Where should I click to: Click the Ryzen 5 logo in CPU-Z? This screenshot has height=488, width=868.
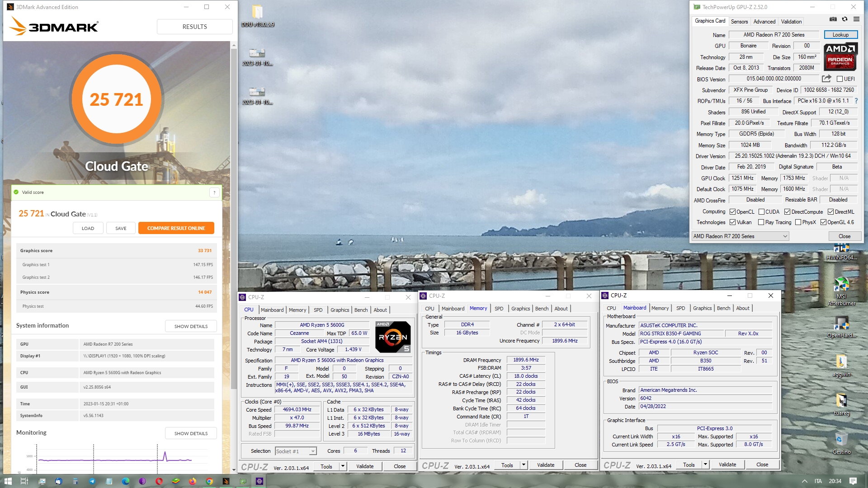pos(393,337)
